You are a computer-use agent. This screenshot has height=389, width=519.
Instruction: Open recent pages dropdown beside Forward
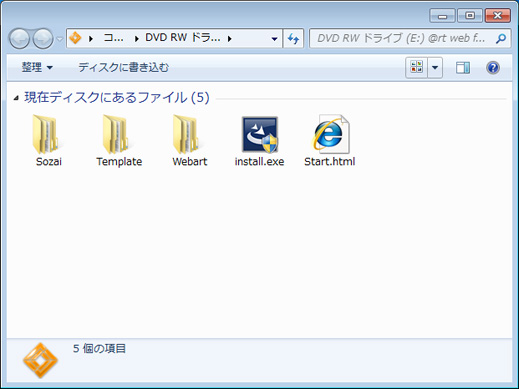pos(59,39)
